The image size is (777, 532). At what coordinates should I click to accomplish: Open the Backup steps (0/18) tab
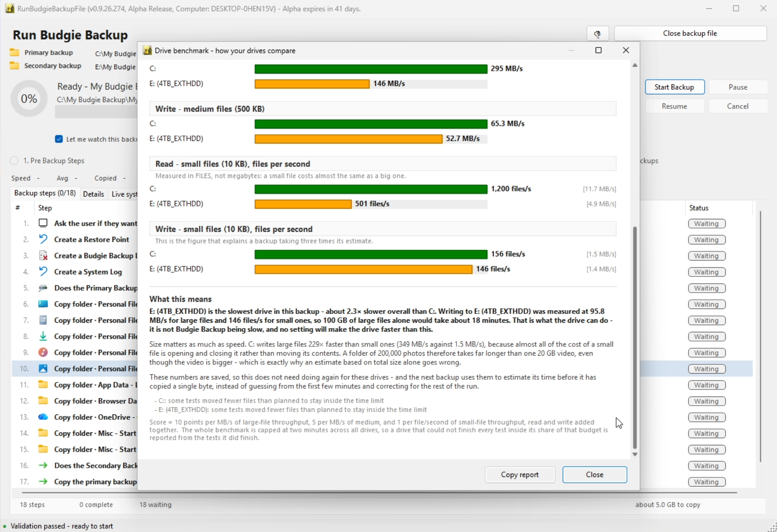45,193
